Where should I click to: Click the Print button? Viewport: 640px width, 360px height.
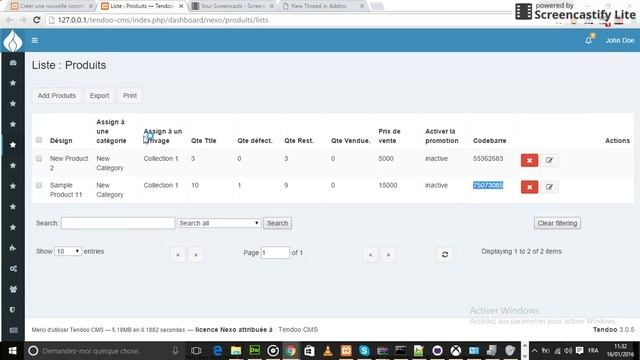130,96
